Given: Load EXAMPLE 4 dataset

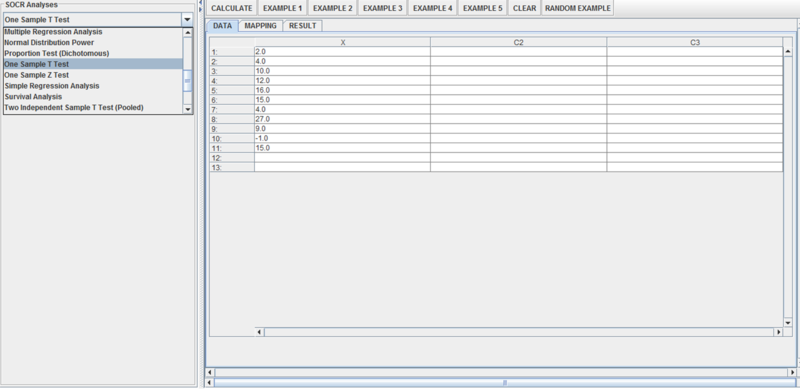Looking at the screenshot, I should (x=433, y=9).
